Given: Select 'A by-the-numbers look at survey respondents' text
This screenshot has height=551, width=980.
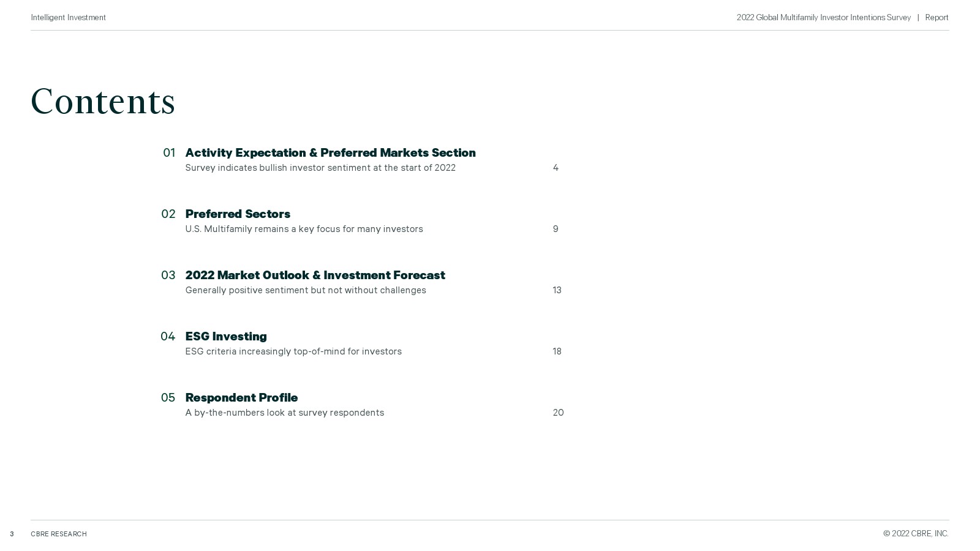Looking at the screenshot, I should tap(285, 413).
